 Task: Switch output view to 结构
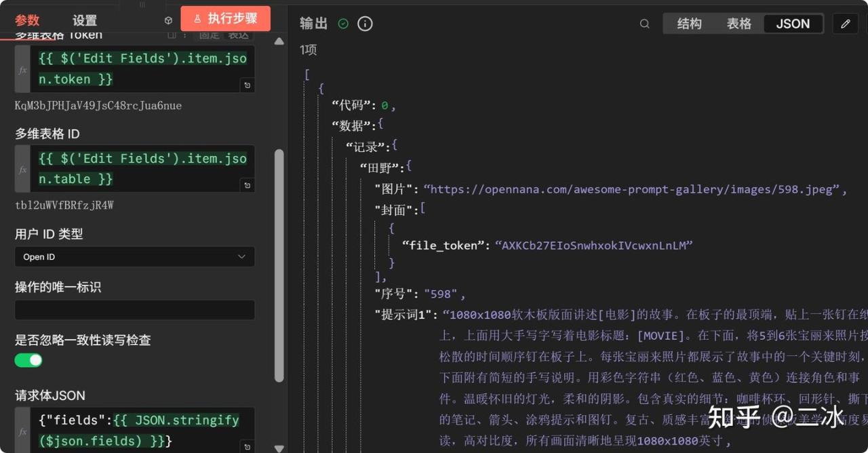point(689,24)
